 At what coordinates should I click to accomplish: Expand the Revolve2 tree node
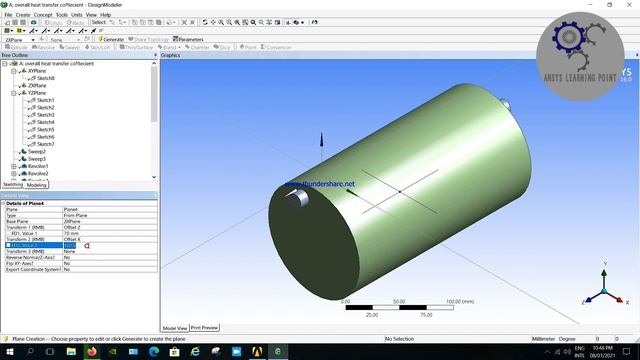coord(14,174)
